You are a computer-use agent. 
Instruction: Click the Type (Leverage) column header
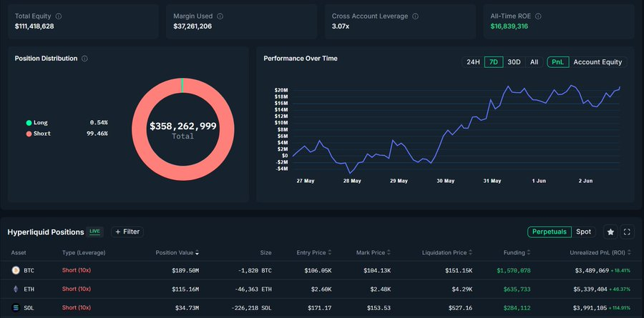(84, 253)
